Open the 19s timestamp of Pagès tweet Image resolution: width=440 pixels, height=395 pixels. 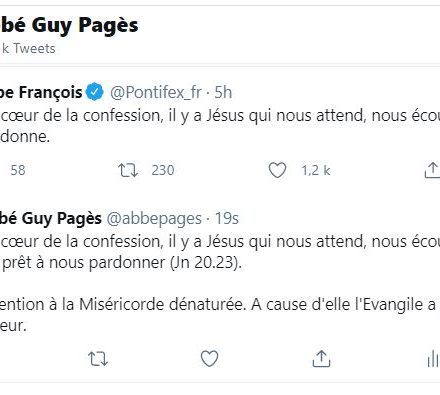pyautogui.click(x=227, y=219)
